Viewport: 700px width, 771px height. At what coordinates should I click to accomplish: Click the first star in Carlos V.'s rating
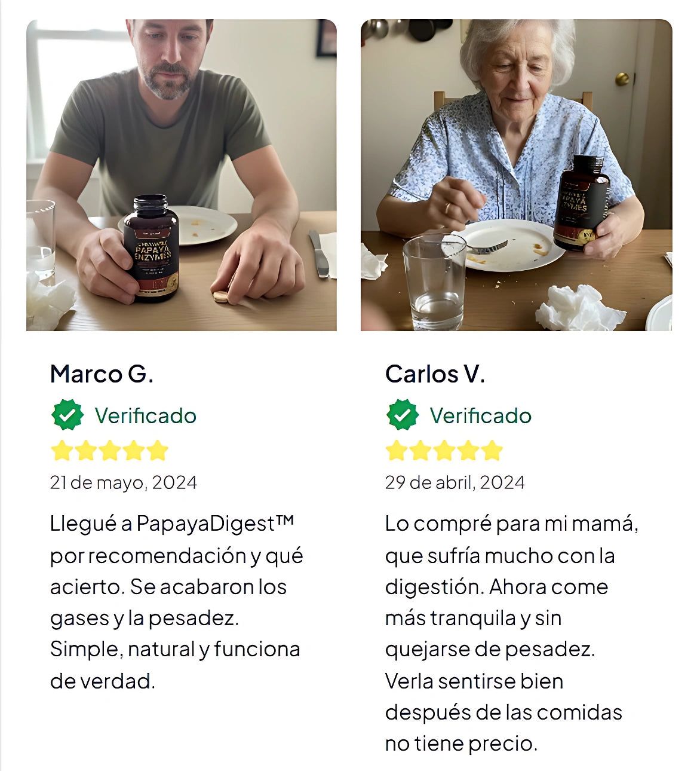(x=397, y=451)
